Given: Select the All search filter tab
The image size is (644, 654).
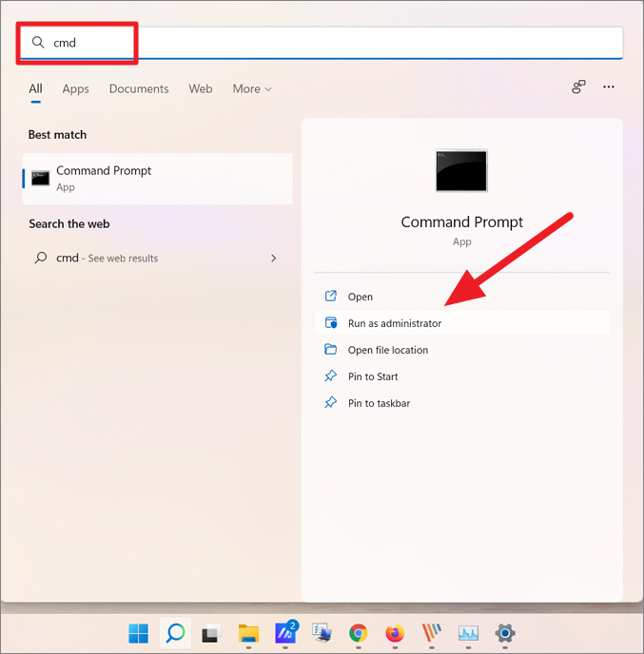Looking at the screenshot, I should [x=35, y=88].
